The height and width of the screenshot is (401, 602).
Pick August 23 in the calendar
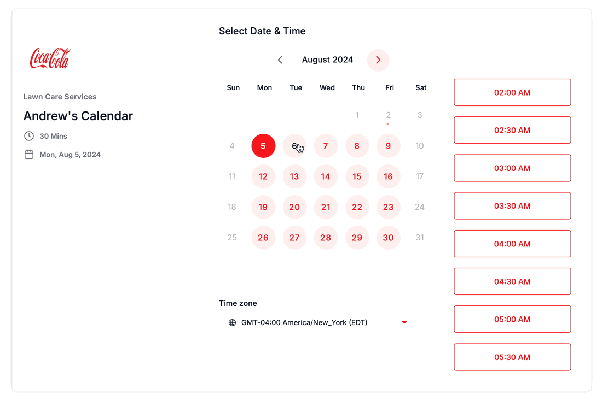coord(388,207)
